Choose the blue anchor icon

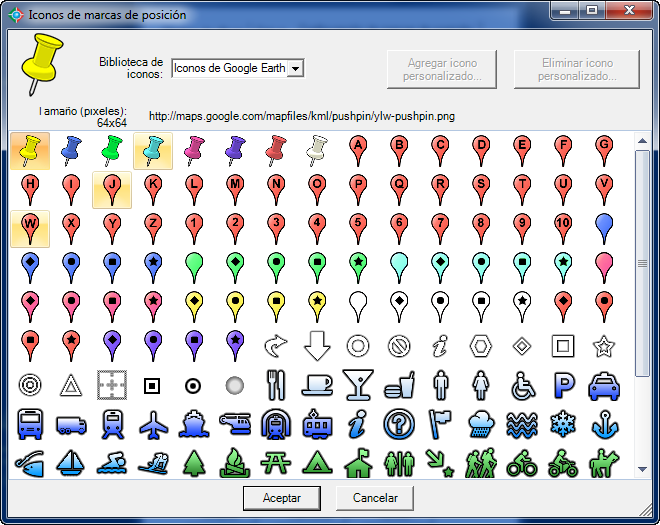(604, 424)
